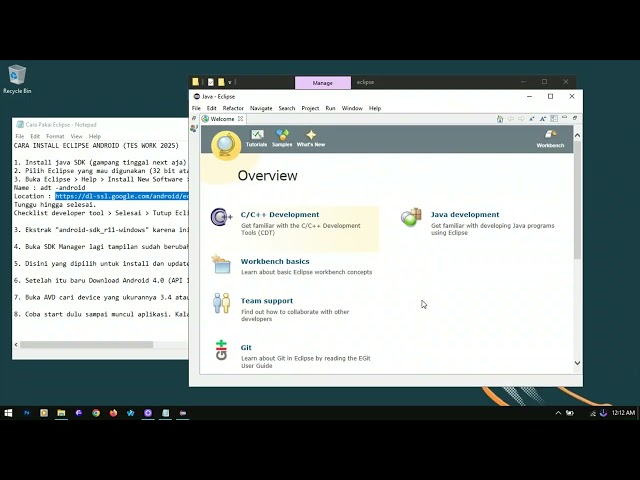Click the Welcome Home toolbar icon
The image size is (640, 480).
tap(500, 119)
